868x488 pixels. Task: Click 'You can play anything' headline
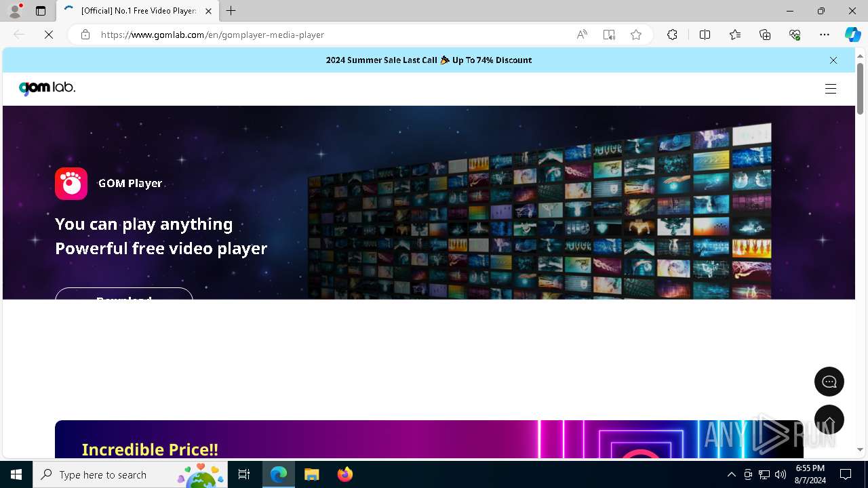144,224
